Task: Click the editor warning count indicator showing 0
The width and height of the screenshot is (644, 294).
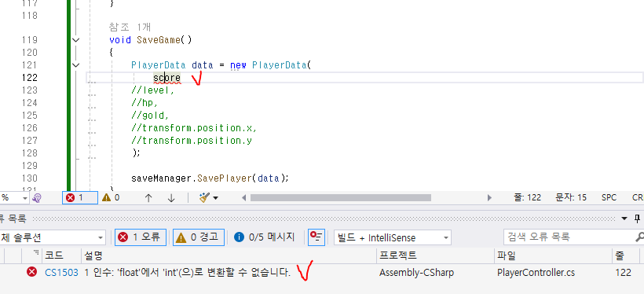Action: click(111, 198)
